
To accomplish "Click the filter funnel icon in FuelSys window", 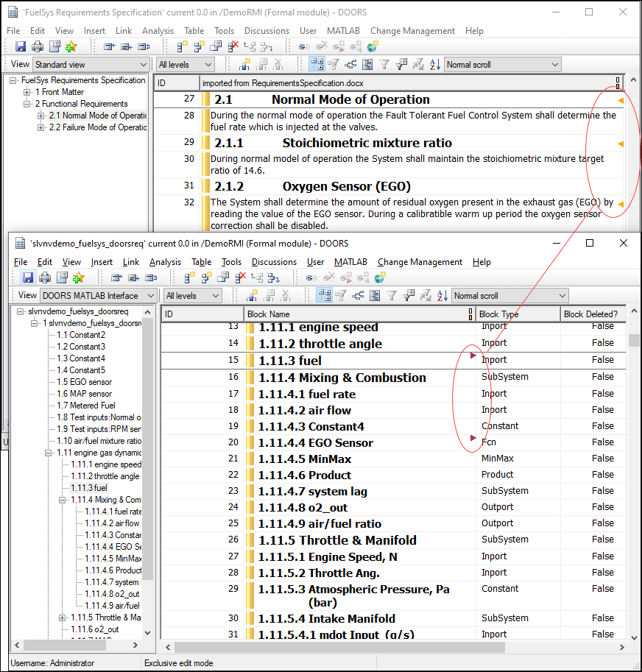I will [x=384, y=64].
